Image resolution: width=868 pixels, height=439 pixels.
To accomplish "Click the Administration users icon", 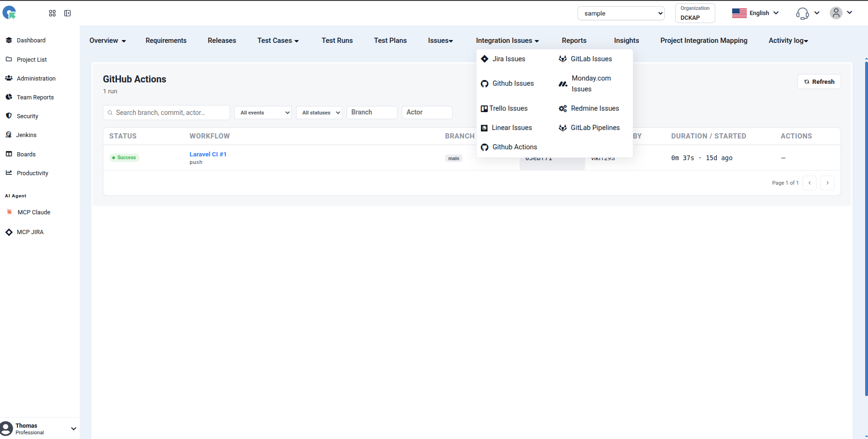I will point(9,78).
